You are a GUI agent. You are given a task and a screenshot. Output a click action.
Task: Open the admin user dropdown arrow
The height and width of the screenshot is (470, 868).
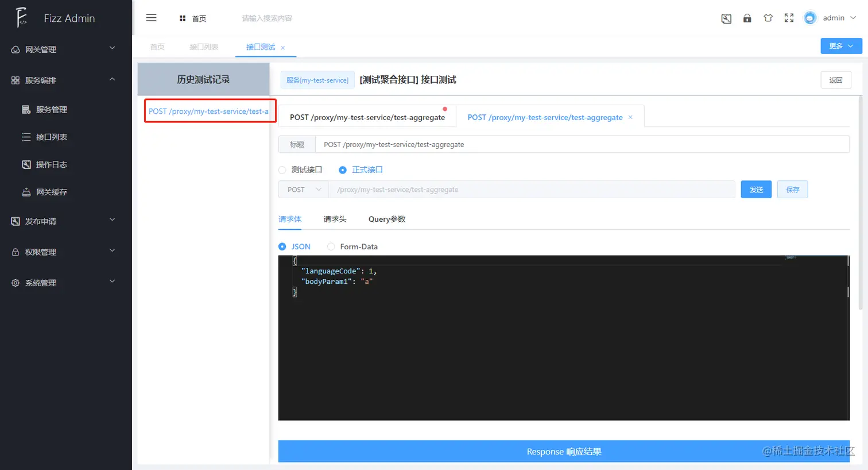click(853, 18)
